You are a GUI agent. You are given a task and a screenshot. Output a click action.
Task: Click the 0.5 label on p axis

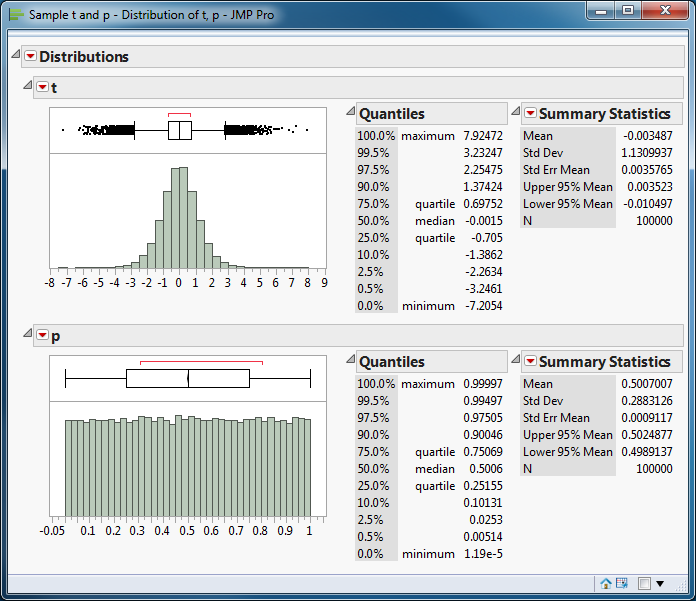[187, 531]
